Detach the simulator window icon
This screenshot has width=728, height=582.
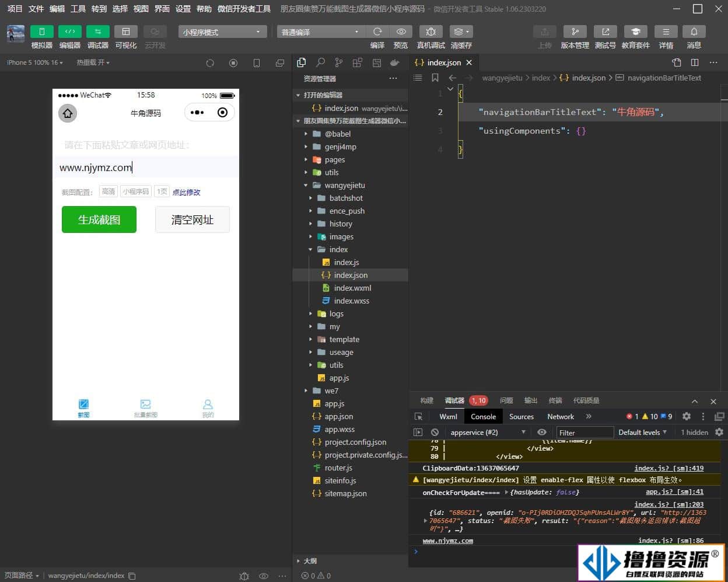280,63
